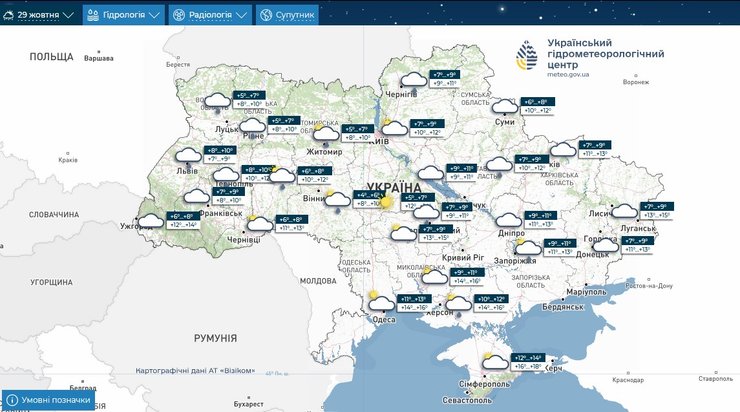
Task: Click the rain cloud icon over Луцьк
Action: (x=217, y=101)
